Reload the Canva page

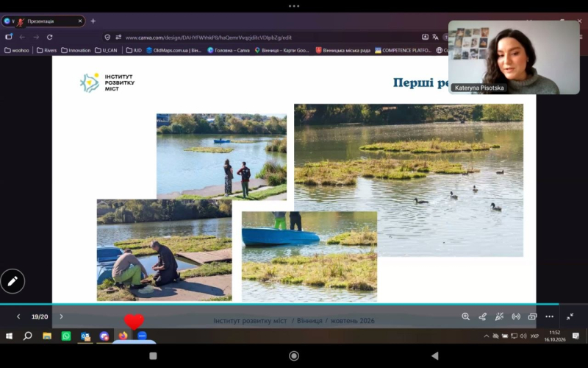tap(49, 38)
